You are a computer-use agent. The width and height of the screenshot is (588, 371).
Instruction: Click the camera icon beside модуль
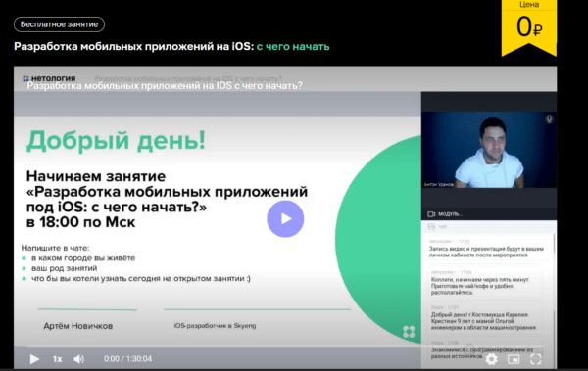(x=431, y=214)
